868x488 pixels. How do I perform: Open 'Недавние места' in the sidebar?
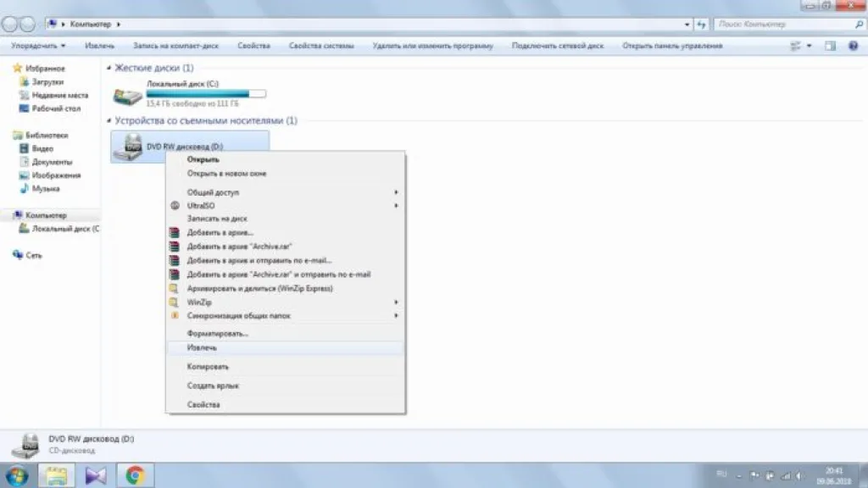60,95
